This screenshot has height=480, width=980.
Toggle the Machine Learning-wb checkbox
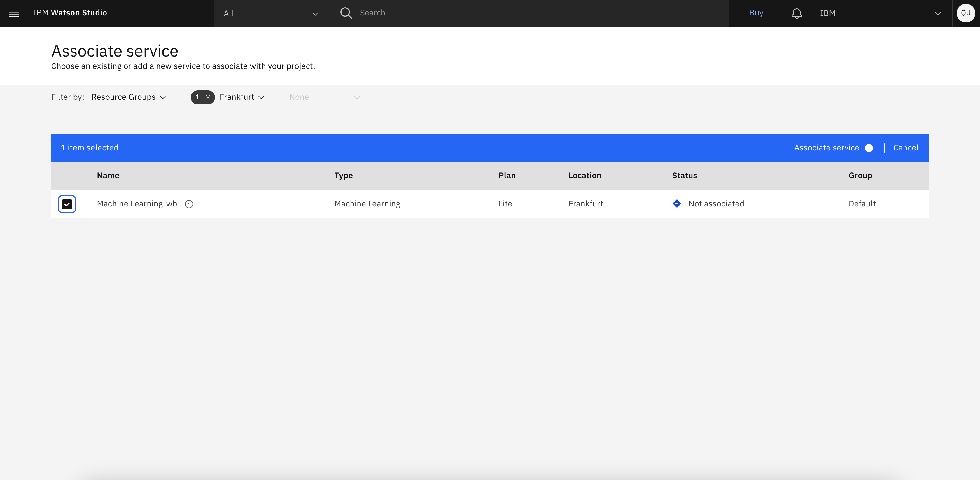(67, 203)
